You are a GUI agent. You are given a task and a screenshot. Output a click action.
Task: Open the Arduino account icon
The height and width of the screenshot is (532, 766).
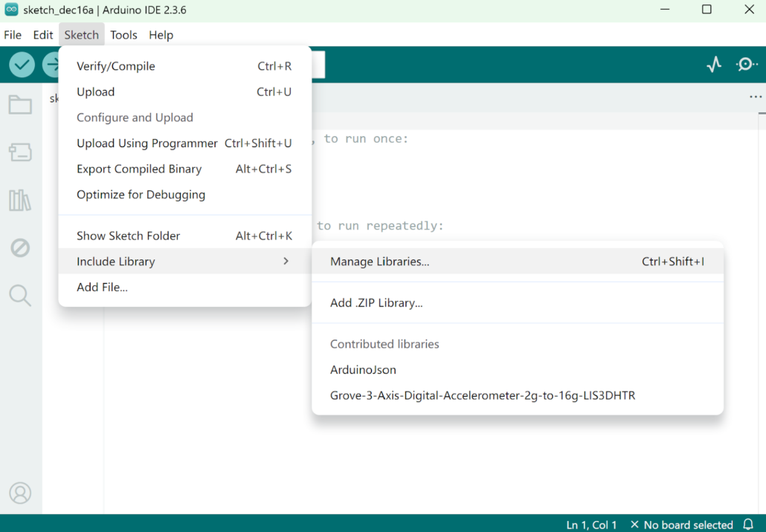[20, 493]
